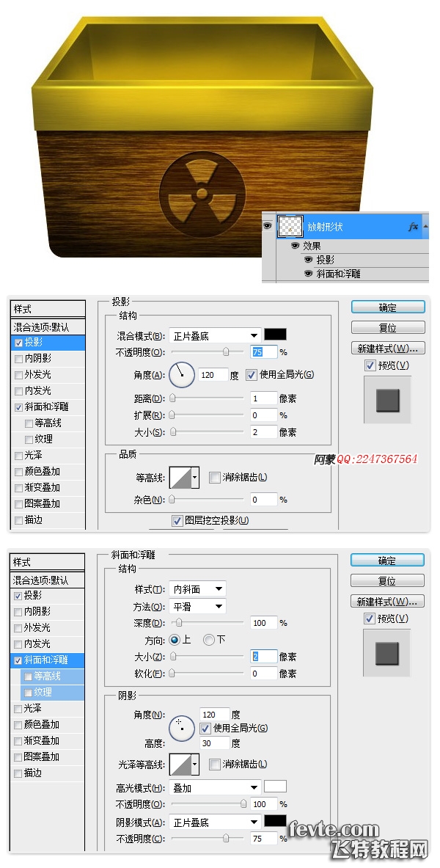Click 深度 field showing 100
The width and height of the screenshot is (440, 868).
point(263,623)
